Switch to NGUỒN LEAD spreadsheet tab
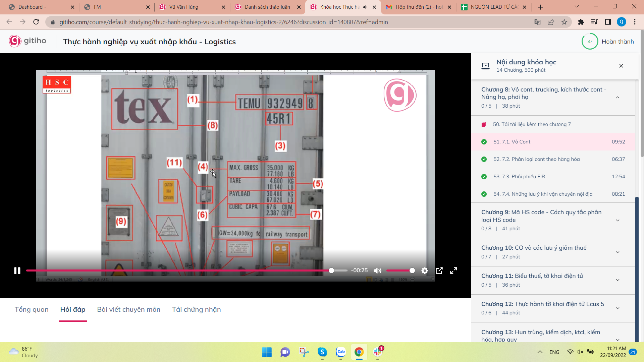The image size is (644, 362). tap(493, 7)
